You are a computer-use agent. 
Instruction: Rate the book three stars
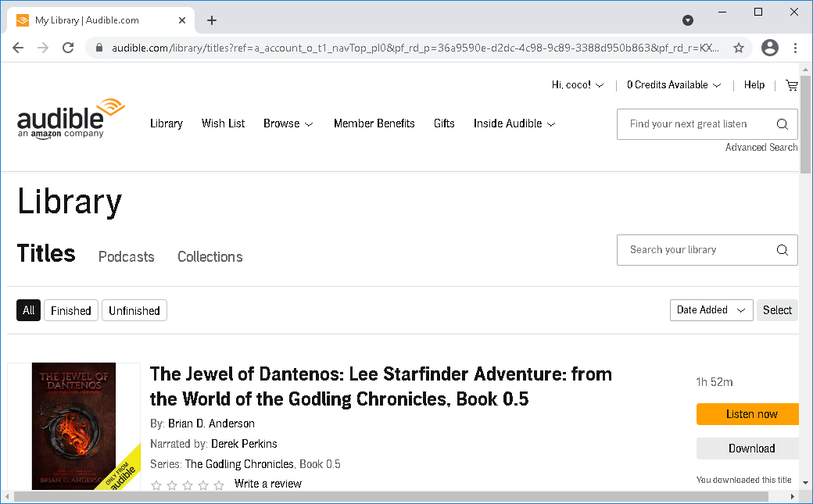188,485
